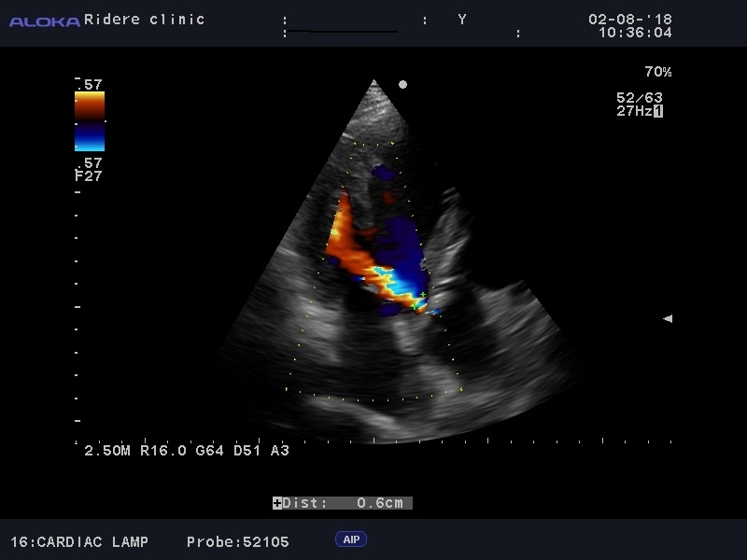Click the 70% power indicator
The height and width of the screenshot is (560, 747).
click(657, 72)
